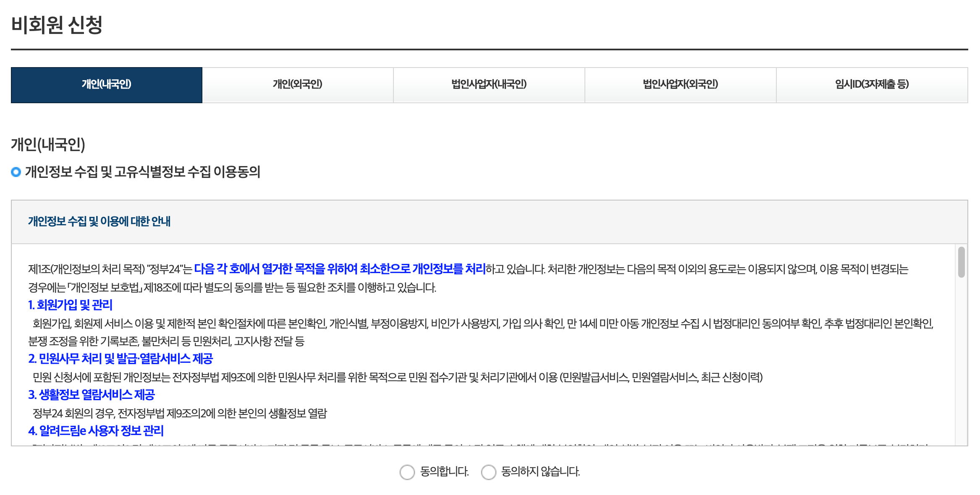This screenshot has height=495, width=980.
Task: Click the '개인정보 수집 및 고유식별정보 수집 이용동의' heading
Action: 142,172
